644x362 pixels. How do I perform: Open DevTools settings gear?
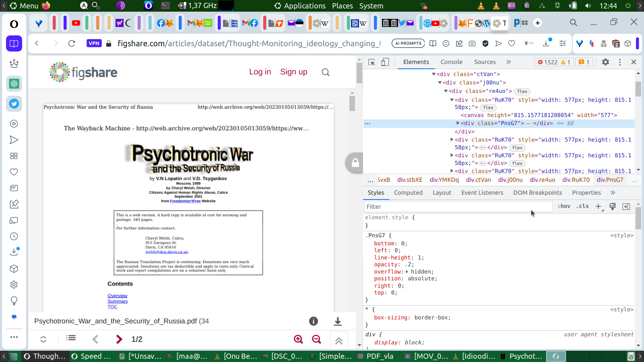(x=605, y=62)
